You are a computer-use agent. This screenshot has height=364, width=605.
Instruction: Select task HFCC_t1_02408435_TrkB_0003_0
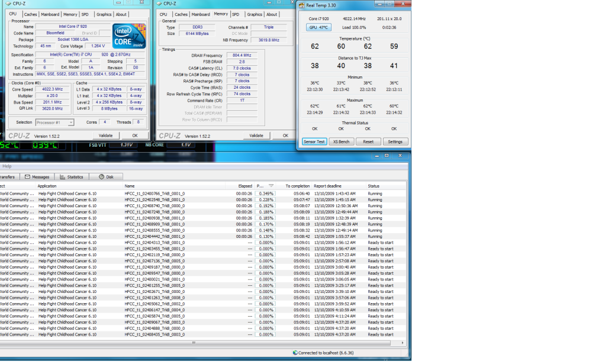coord(155,334)
